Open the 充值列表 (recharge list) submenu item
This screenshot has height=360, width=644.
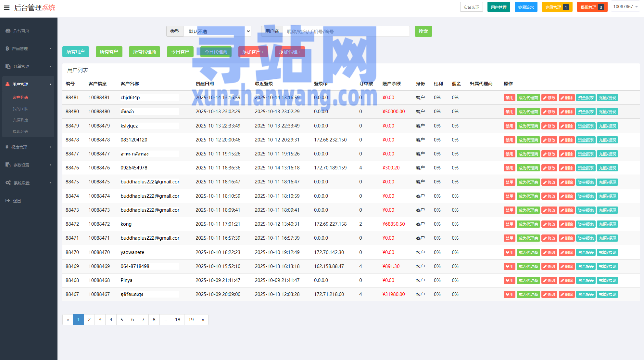(20, 120)
